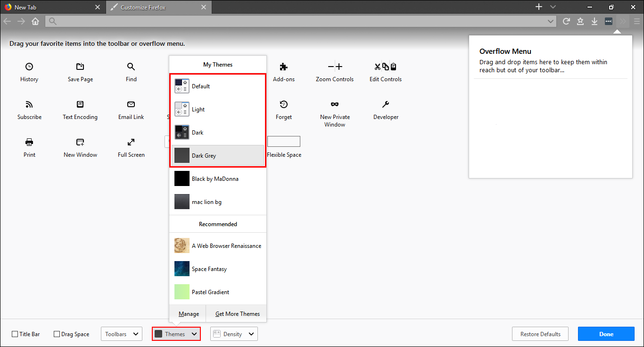Image resolution: width=644 pixels, height=347 pixels.
Task: Close the Customize Firefox tab
Action: 204,8
